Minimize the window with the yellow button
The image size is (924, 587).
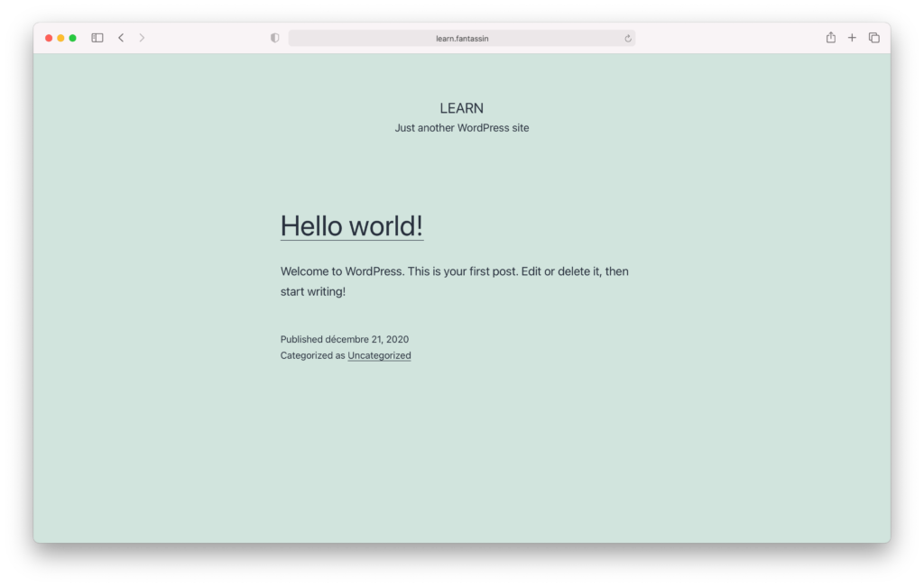point(60,38)
